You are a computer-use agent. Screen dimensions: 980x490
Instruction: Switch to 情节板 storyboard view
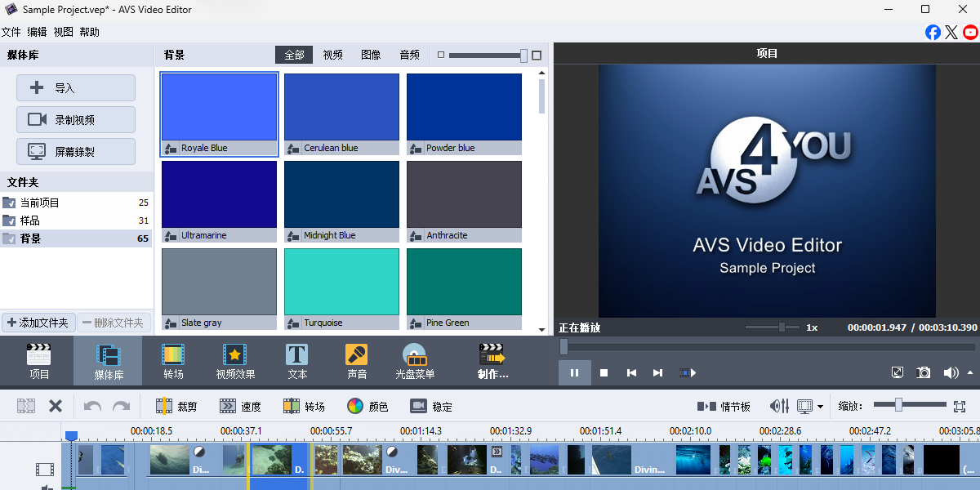(724, 406)
